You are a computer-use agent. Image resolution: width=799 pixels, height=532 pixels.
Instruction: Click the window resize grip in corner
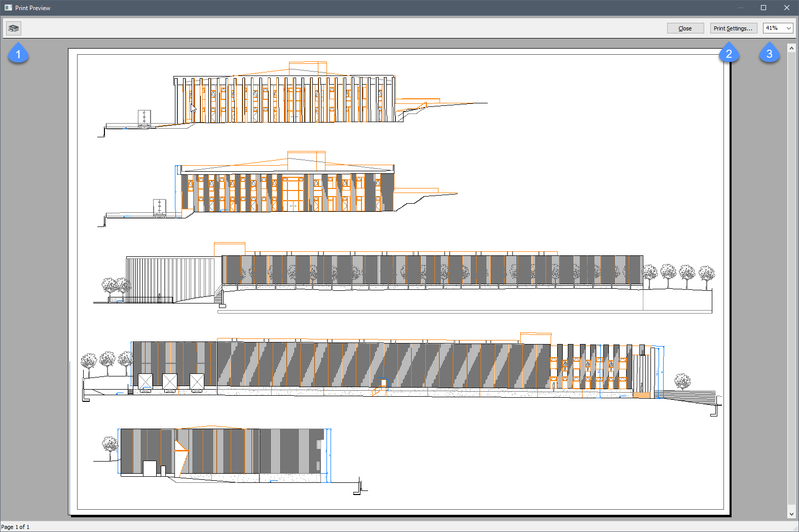pos(794,528)
